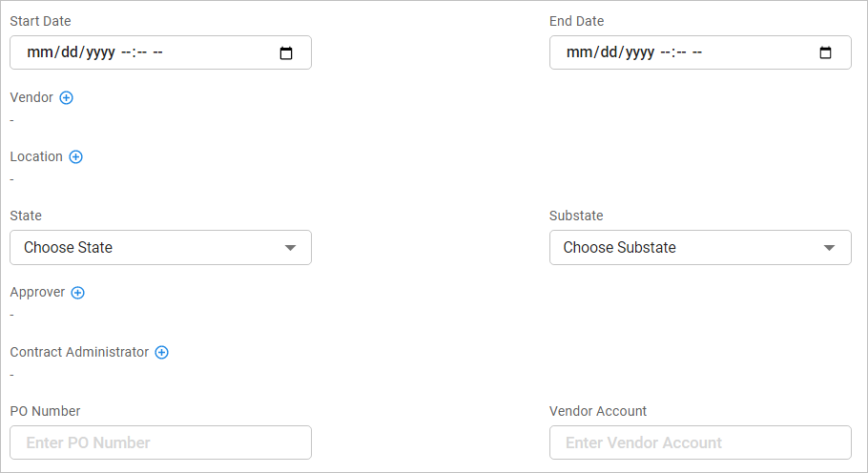
Task: Open the Choose Substate dropdown
Action: 700,248
